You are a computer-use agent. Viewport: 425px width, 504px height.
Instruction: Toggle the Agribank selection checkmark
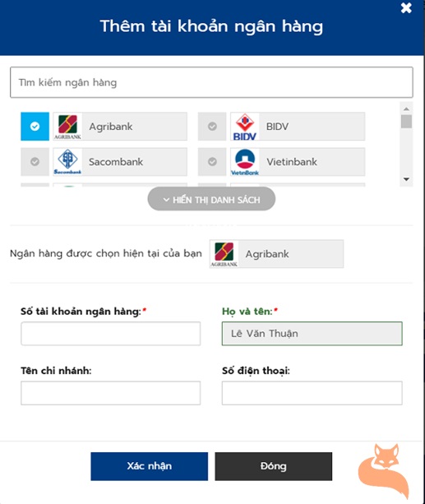pos(35,127)
